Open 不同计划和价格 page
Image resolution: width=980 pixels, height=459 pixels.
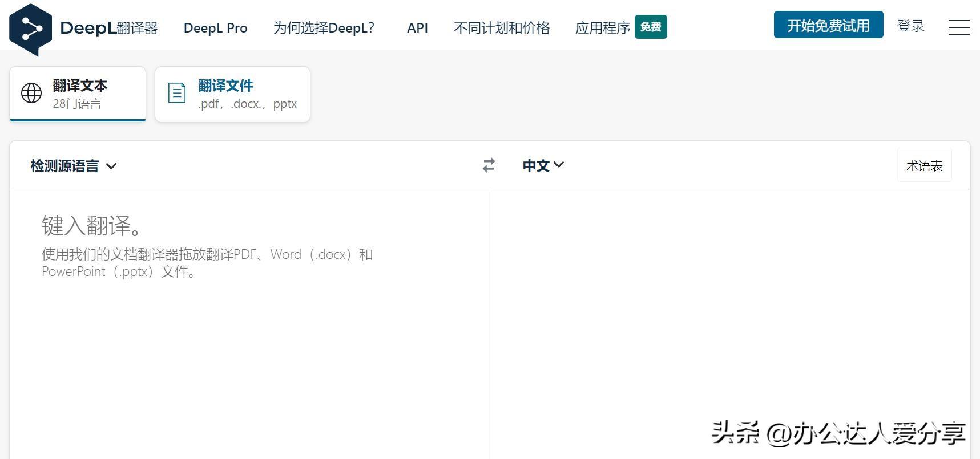(x=501, y=28)
